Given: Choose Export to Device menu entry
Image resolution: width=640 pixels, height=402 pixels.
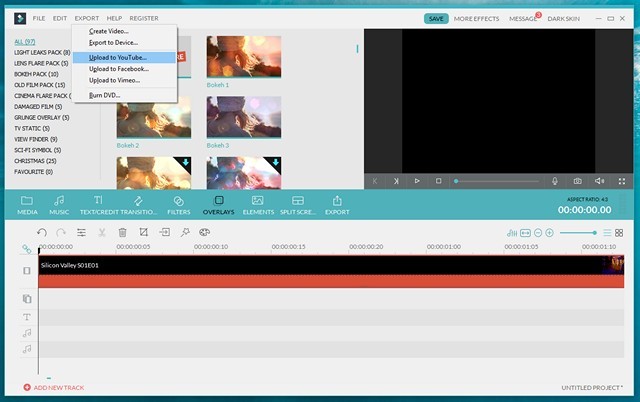Looking at the screenshot, I should coord(124,42).
